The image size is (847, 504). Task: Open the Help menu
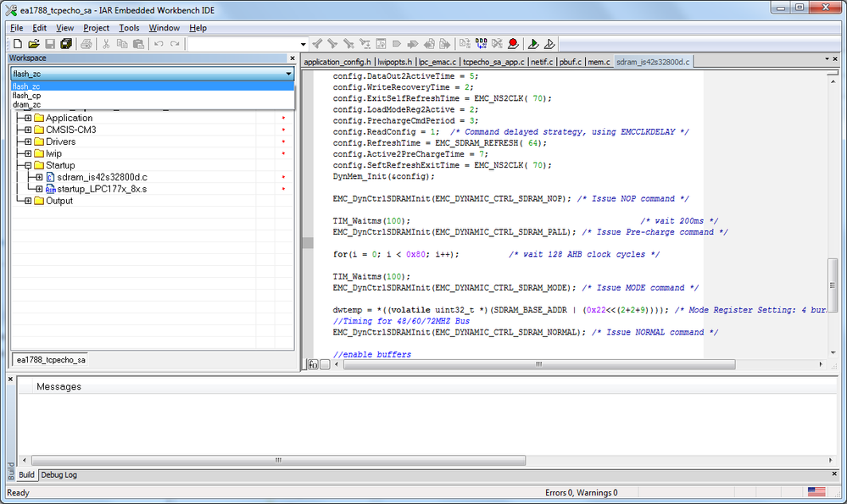198,28
